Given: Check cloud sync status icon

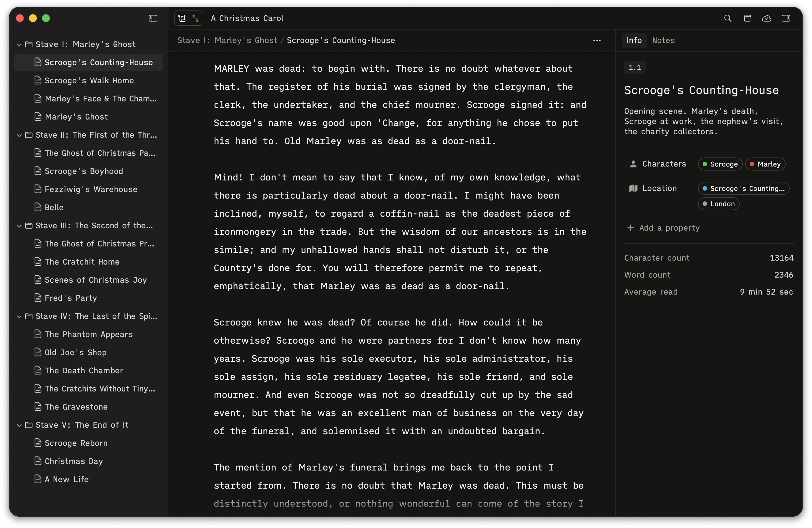Looking at the screenshot, I should coord(767,18).
